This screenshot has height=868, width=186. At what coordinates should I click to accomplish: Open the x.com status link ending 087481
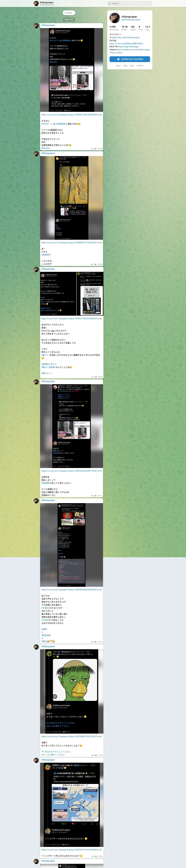pyautogui.click(x=72, y=243)
